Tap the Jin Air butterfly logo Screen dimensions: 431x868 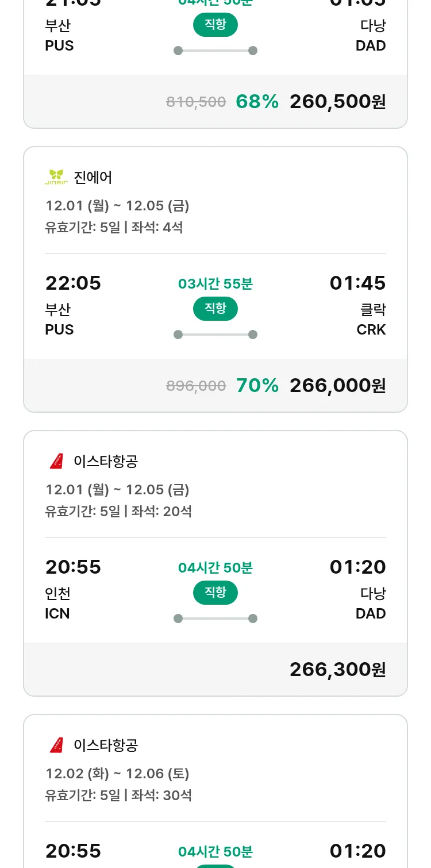56,177
